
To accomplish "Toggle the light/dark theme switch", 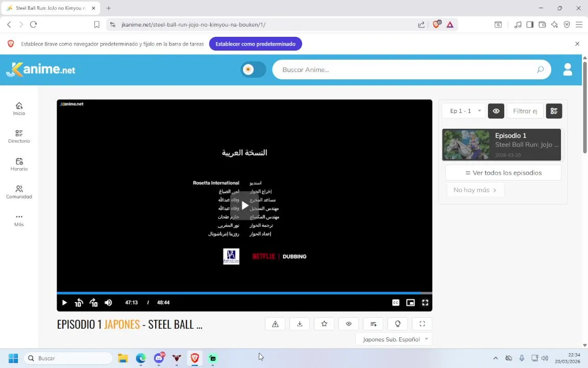I will pyautogui.click(x=253, y=70).
